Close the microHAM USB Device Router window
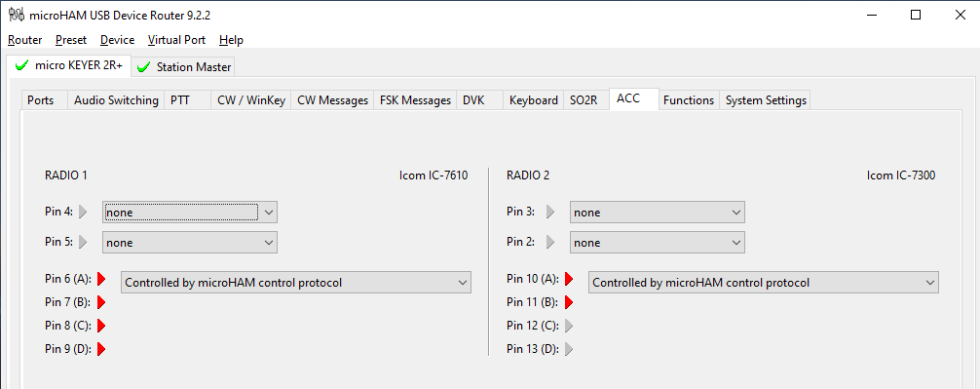Image resolution: width=980 pixels, height=389 pixels. point(961,15)
